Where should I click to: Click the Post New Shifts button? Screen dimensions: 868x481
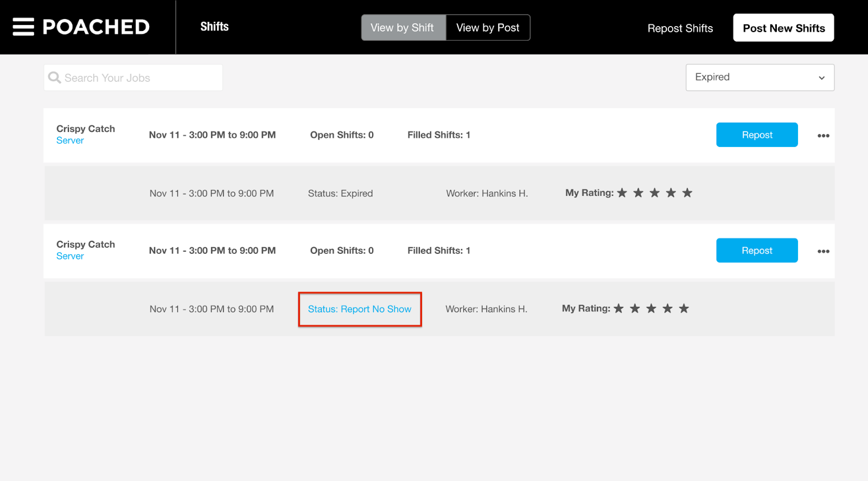click(x=783, y=28)
